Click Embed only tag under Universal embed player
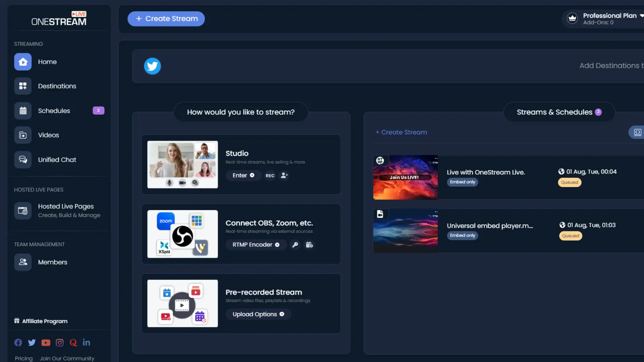644x362 pixels. tap(463, 235)
